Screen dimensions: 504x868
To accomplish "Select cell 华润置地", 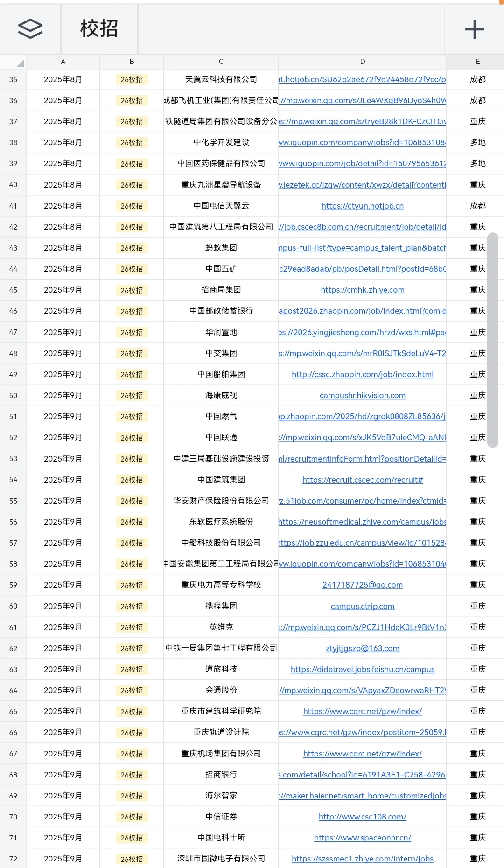I will point(221,332).
